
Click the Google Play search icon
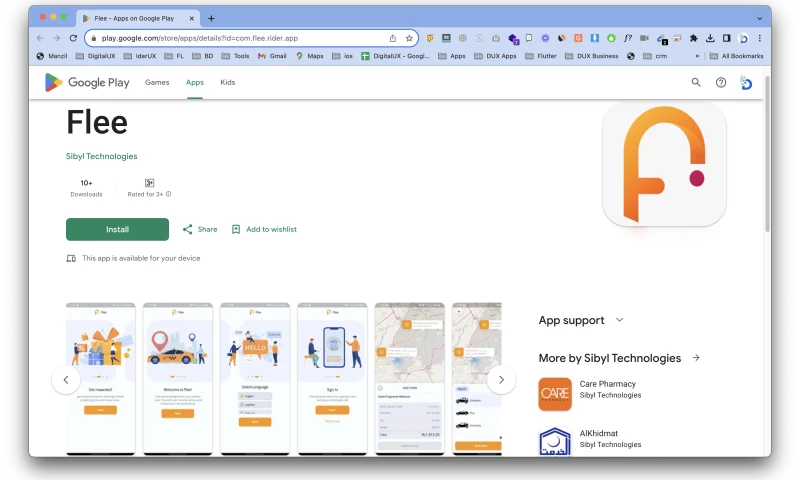pyautogui.click(x=696, y=83)
